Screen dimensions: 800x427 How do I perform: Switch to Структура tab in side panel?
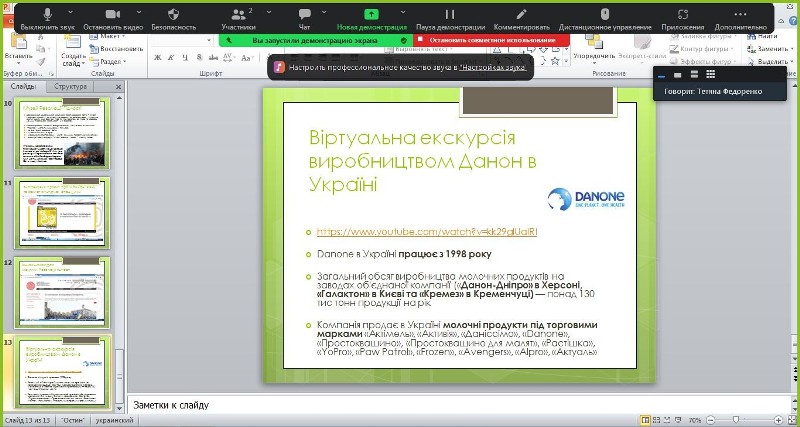pos(70,87)
